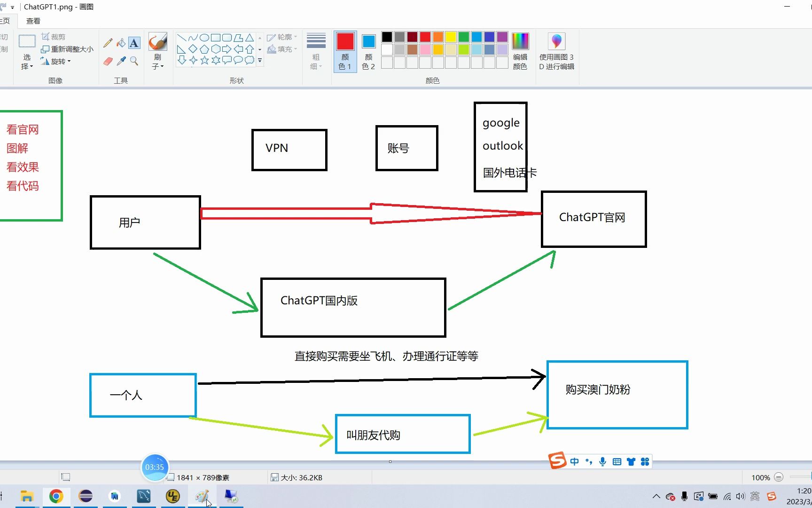Click the rectangular selection tool
Viewport: 812px width, 508px height.
(x=27, y=41)
